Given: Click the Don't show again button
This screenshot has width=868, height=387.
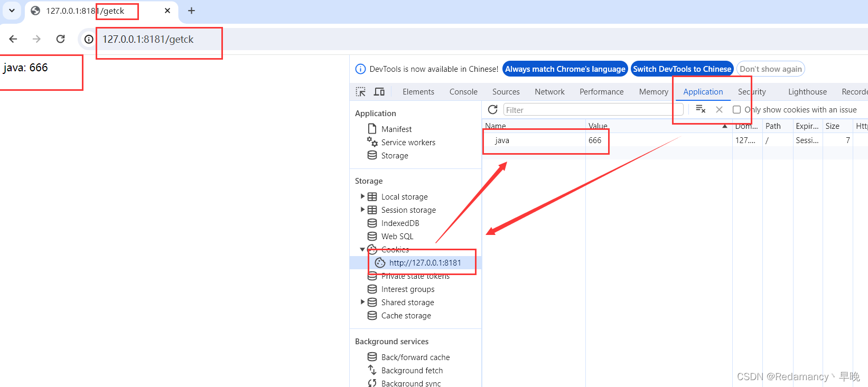Looking at the screenshot, I should (x=771, y=69).
